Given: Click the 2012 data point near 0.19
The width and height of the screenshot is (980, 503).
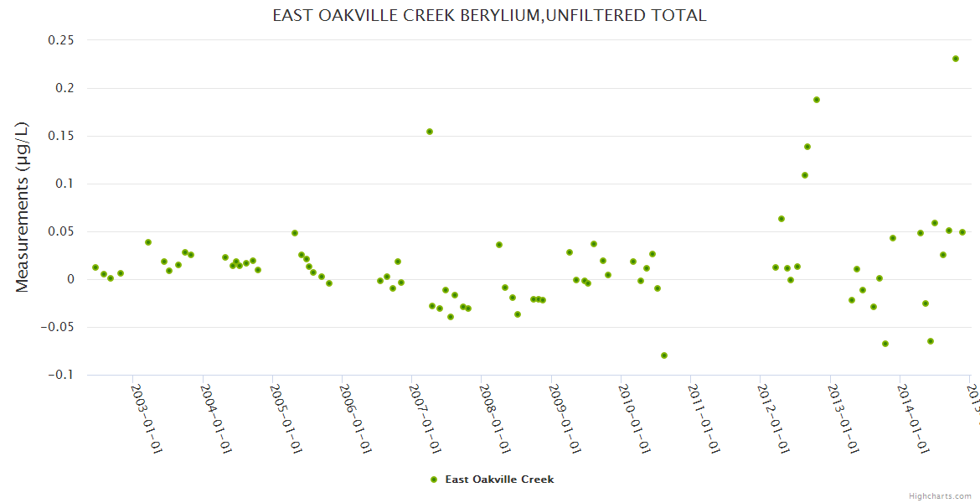Looking at the screenshot, I should [x=817, y=100].
